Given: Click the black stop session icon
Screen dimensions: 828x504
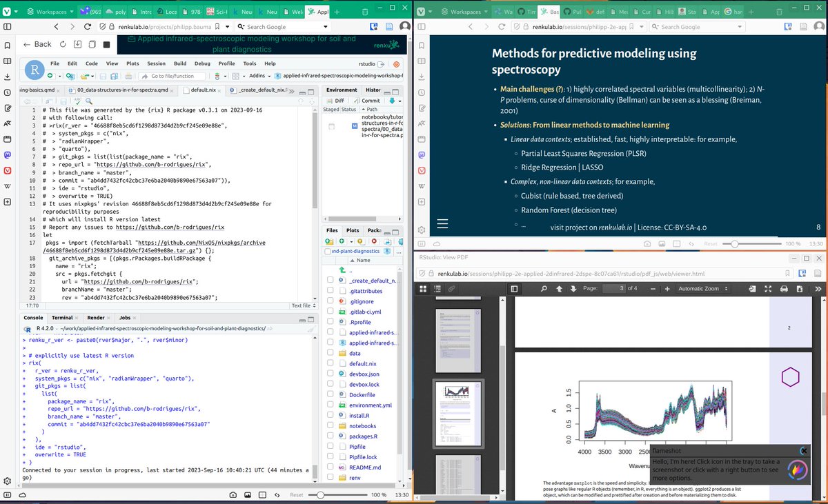Looking at the screenshot, I should (107, 44).
